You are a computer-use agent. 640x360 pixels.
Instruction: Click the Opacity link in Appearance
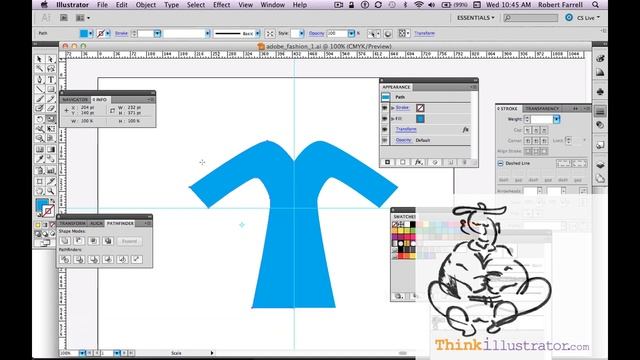[403, 140]
